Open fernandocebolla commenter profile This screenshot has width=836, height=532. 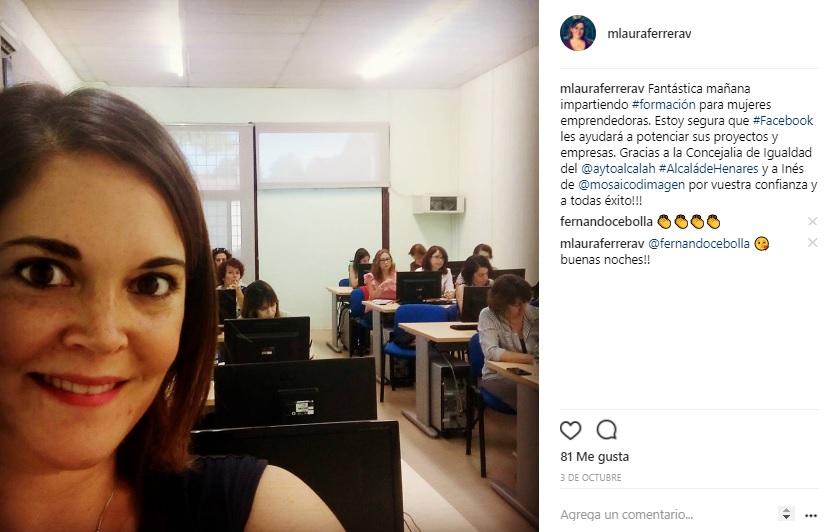(x=606, y=221)
